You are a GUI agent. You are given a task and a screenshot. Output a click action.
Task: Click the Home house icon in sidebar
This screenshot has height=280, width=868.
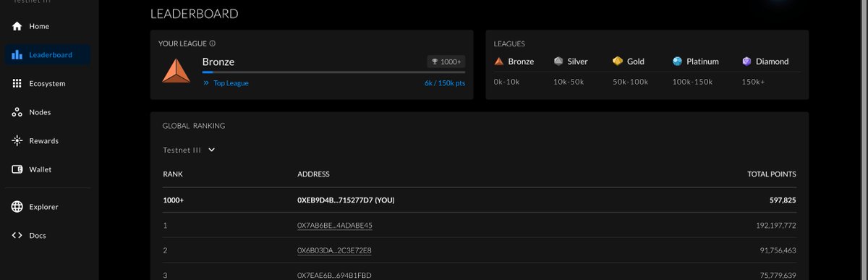17,26
